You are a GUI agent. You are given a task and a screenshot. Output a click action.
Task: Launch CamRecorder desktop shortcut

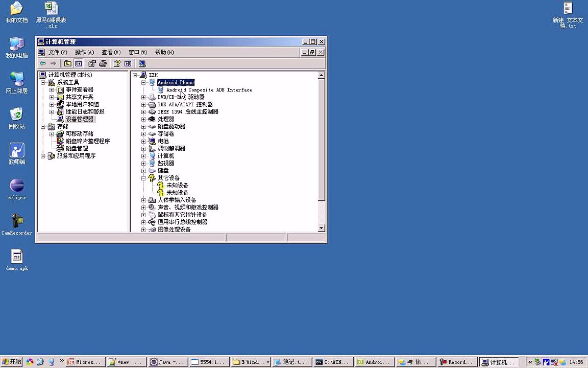tap(16, 224)
